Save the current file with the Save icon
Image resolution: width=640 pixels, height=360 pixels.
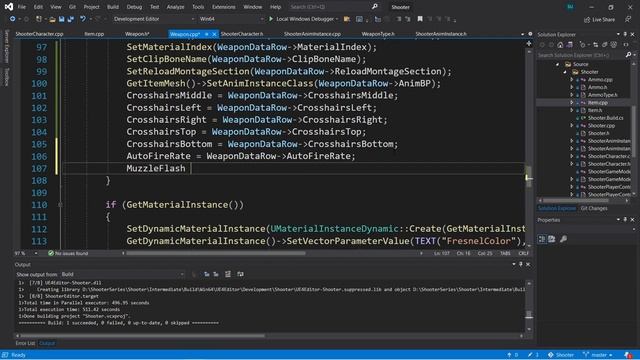(61, 19)
